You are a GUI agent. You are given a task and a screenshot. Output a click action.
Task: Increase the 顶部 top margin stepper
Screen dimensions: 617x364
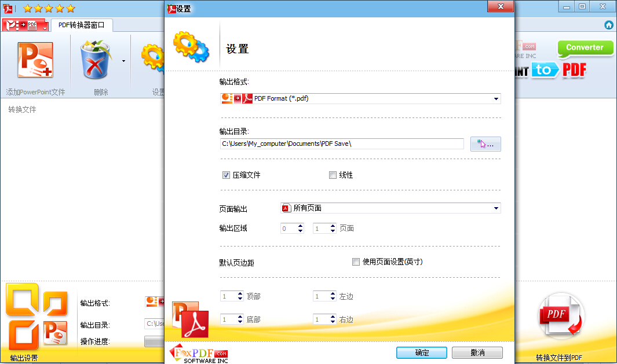[x=241, y=293]
